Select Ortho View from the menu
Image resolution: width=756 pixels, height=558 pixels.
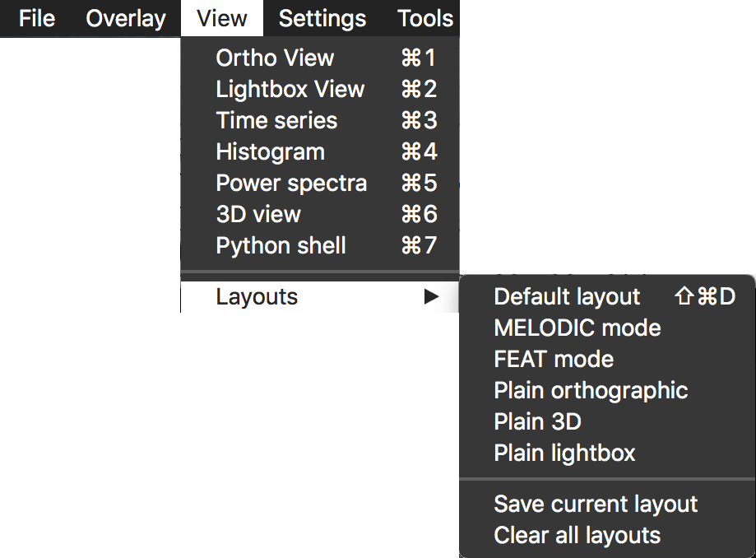pyautogui.click(x=275, y=58)
